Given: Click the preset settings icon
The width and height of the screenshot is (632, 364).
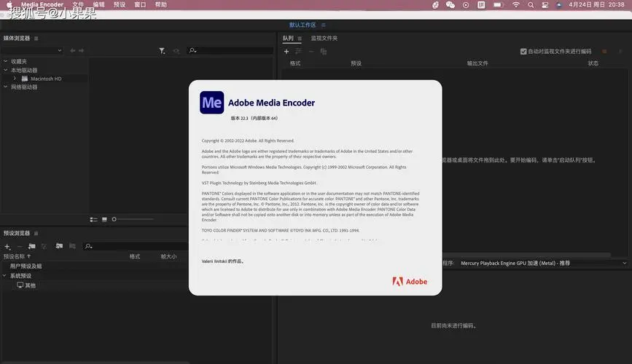Looking at the screenshot, I should tap(44, 246).
